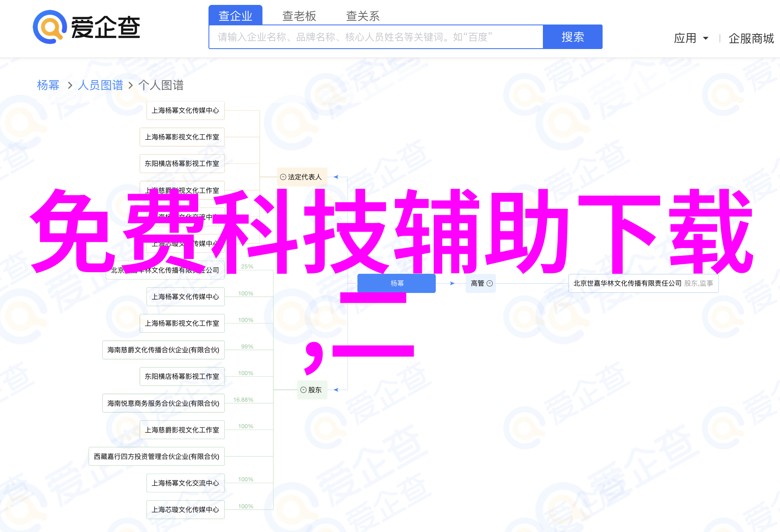The image size is (780, 532).
Task: Open the 企服商城 link
Action: coord(751,38)
